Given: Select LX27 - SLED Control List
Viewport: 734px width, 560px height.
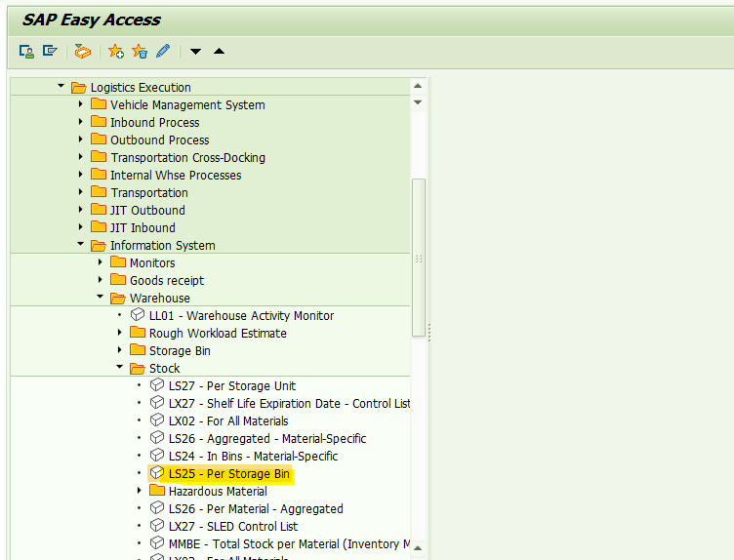Looking at the screenshot, I should pos(233,526).
